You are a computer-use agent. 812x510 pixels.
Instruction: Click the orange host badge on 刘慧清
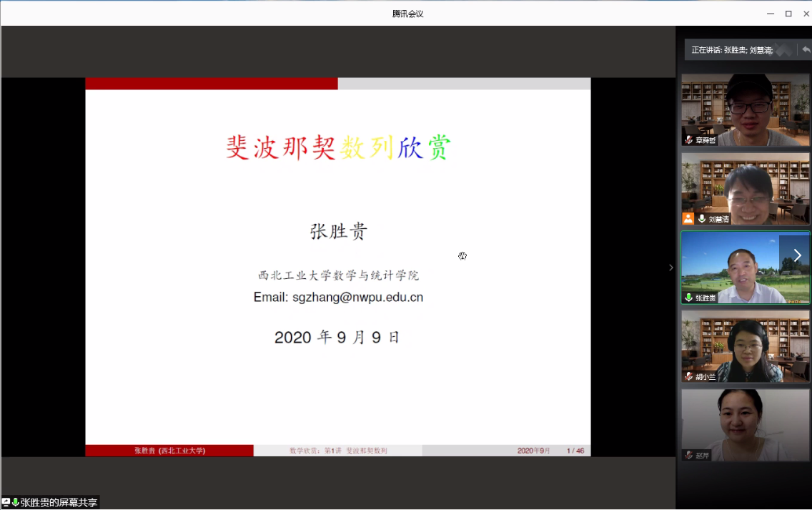point(688,219)
